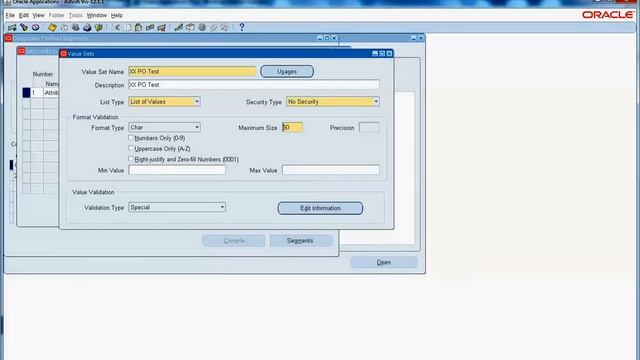Open the Help menu

[117, 15]
